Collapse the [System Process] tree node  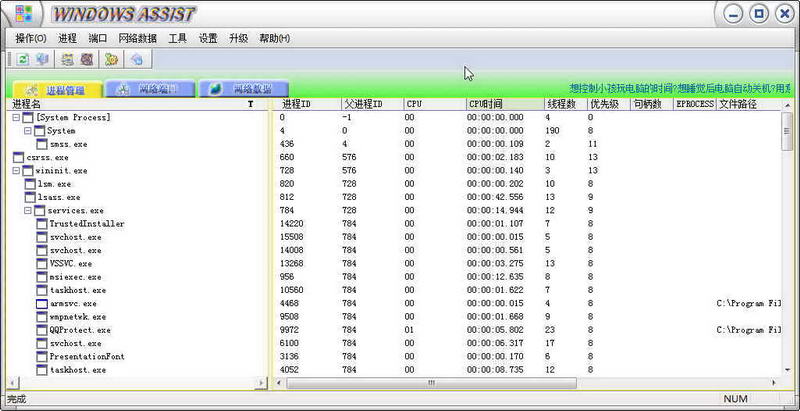16,118
